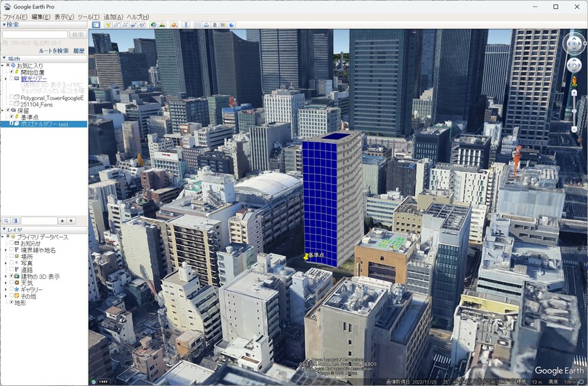The height and width of the screenshot is (386, 588).
Task: Open the Show Ruler tool
Action: pos(186,25)
